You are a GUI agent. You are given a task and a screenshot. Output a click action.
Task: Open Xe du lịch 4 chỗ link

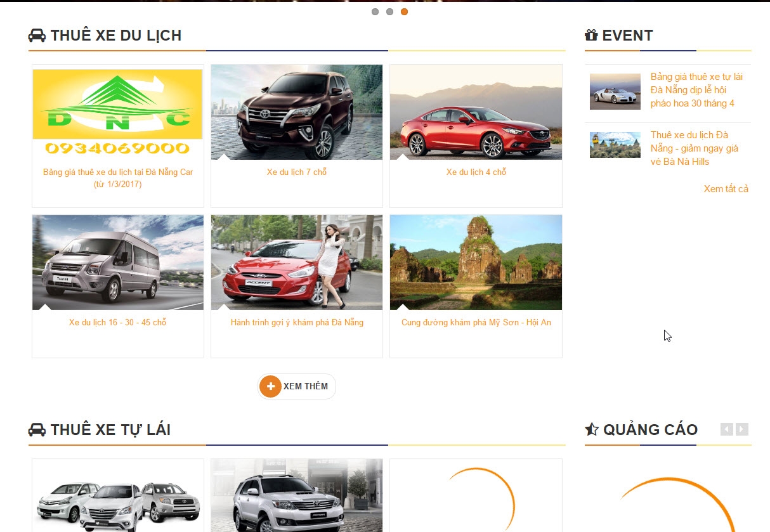pos(476,172)
